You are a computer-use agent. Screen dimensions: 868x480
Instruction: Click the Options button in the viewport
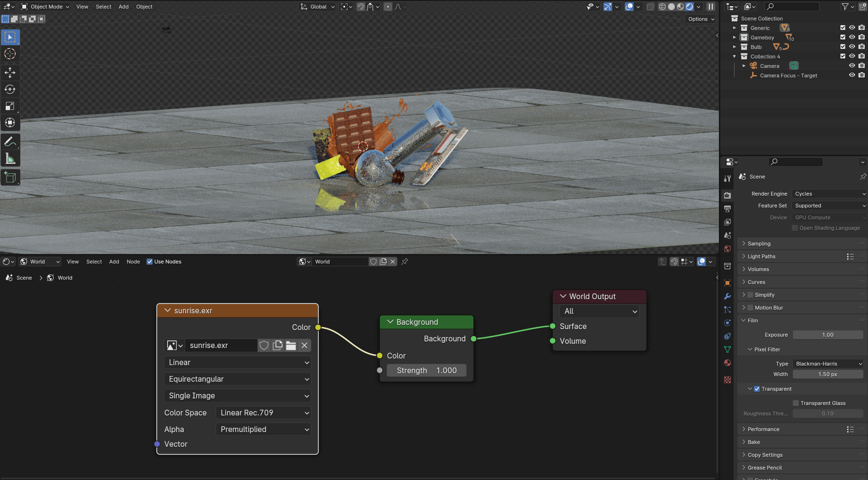pos(700,19)
